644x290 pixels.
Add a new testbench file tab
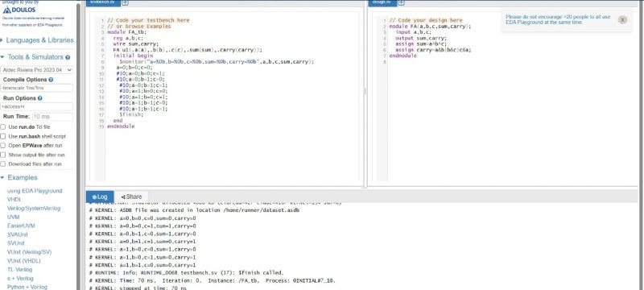click(125, 3)
